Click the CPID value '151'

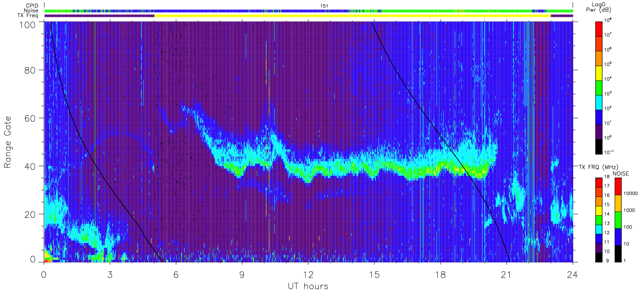[x=323, y=6]
